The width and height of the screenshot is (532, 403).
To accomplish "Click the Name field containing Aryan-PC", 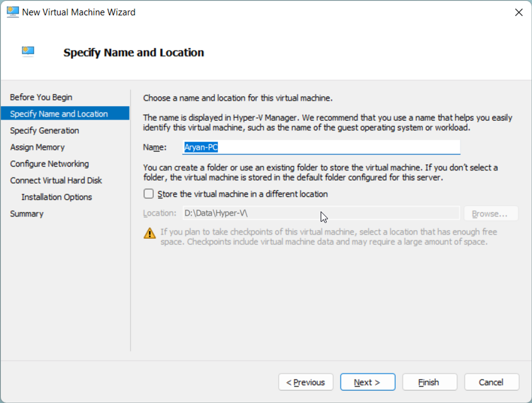I will [321, 147].
